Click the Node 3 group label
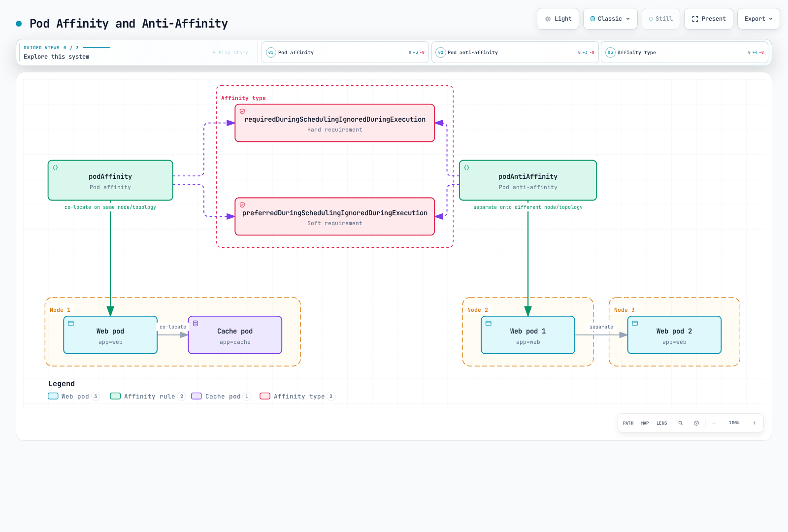788x532 pixels. 624,310
